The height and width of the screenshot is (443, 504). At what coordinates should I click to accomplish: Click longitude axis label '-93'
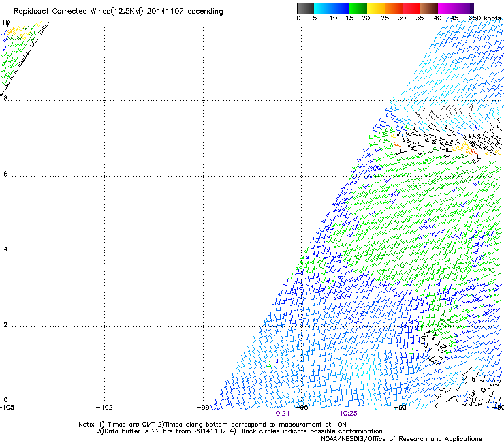400,408
